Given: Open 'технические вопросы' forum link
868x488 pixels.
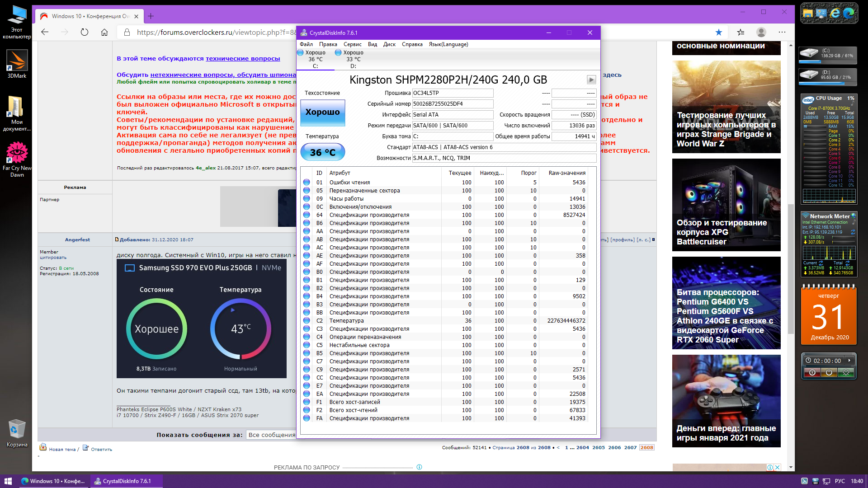Looking at the screenshot, I should coord(243,58).
